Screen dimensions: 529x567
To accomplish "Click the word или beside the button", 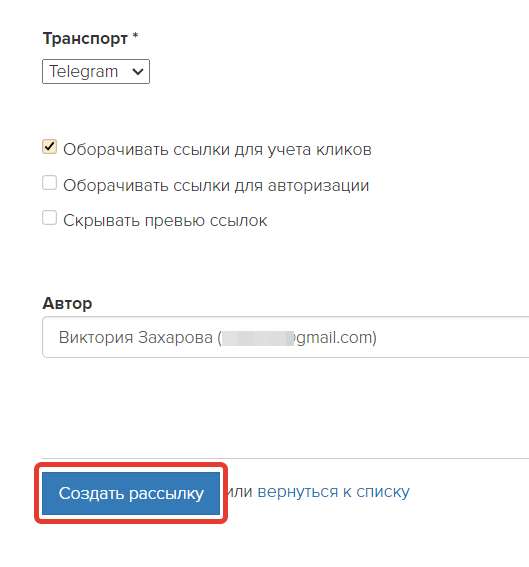I will [x=240, y=492].
